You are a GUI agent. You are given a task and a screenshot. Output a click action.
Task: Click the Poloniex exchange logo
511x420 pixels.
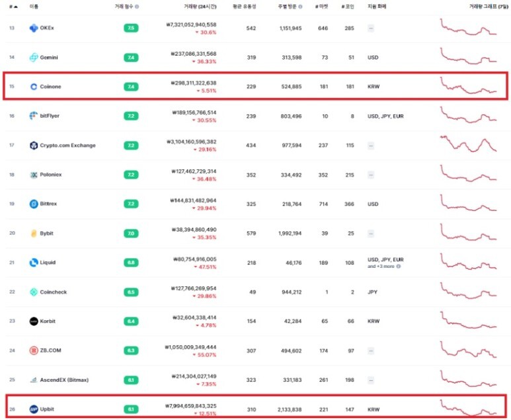coord(34,175)
